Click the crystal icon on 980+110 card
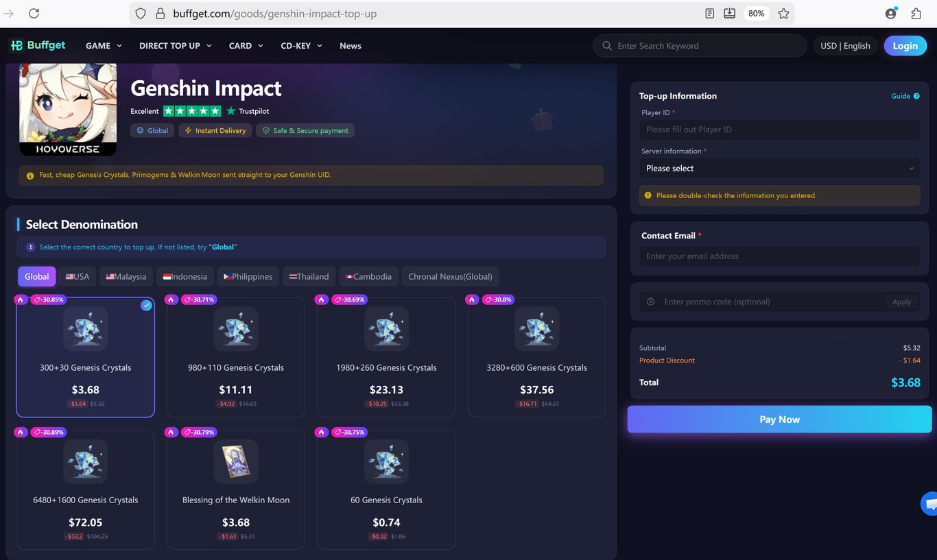 pos(236,329)
